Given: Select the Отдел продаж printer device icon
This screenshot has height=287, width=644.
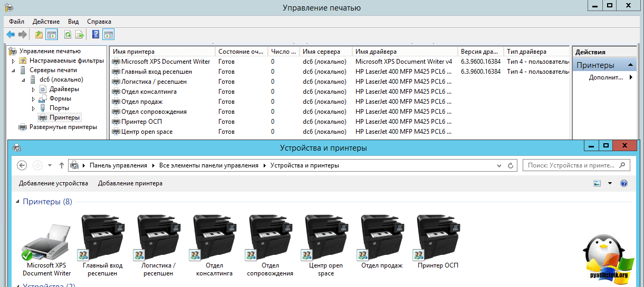Looking at the screenshot, I should [382, 237].
